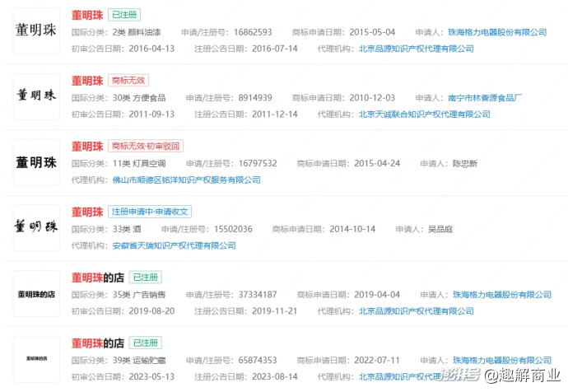Open the small logo thumbnail for 39类 运输贮藏
The image size is (568, 392).
coord(36,359)
